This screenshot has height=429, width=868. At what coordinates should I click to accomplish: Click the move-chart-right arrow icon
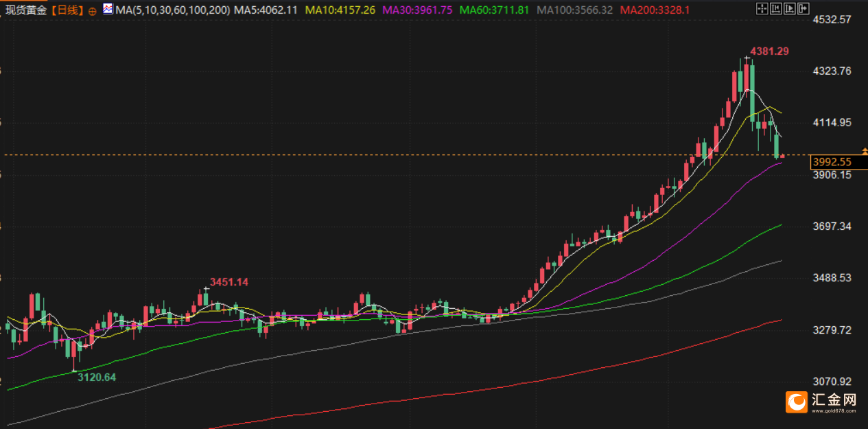click(803, 9)
